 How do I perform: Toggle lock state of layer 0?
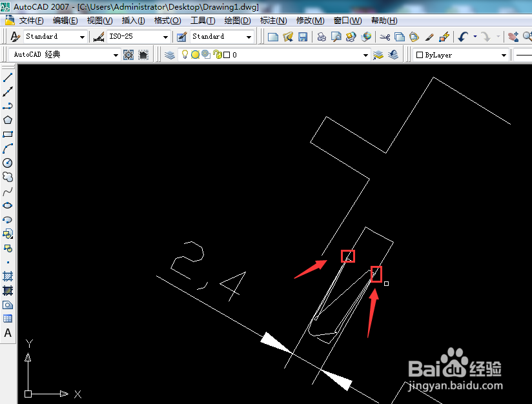[218, 55]
